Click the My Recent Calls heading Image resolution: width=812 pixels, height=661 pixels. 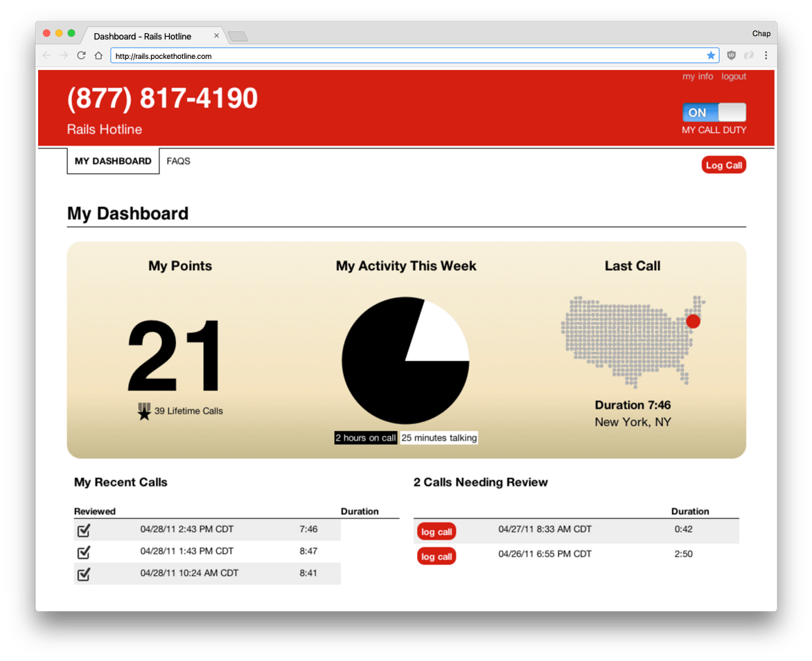(x=121, y=482)
